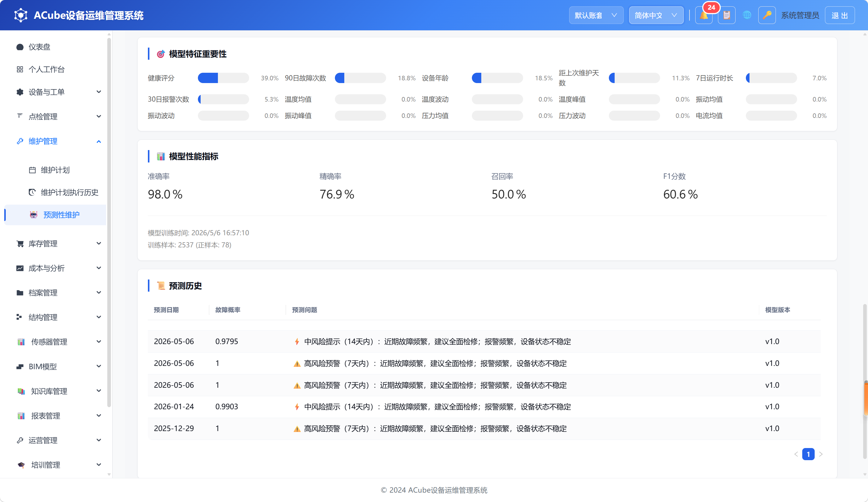The image size is (868, 502).
Task: Expand the 结构管理 menu chevron
Action: (x=99, y=317)
